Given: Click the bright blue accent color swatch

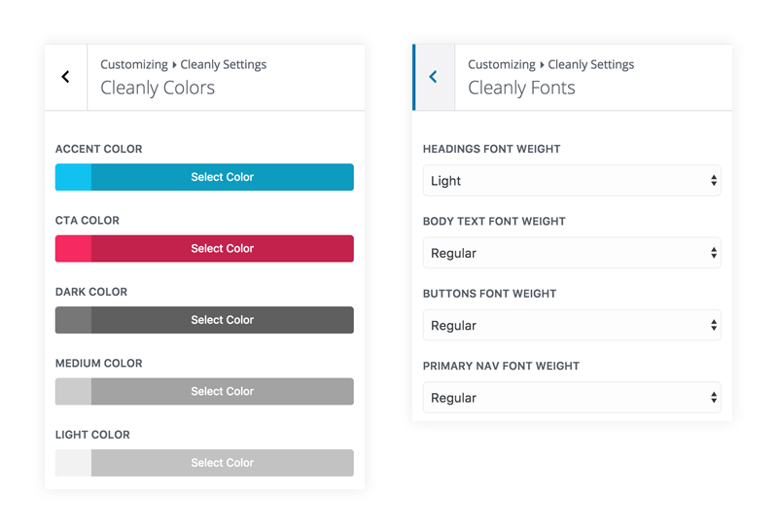Looking at the screenshot, I should (74, 177).
